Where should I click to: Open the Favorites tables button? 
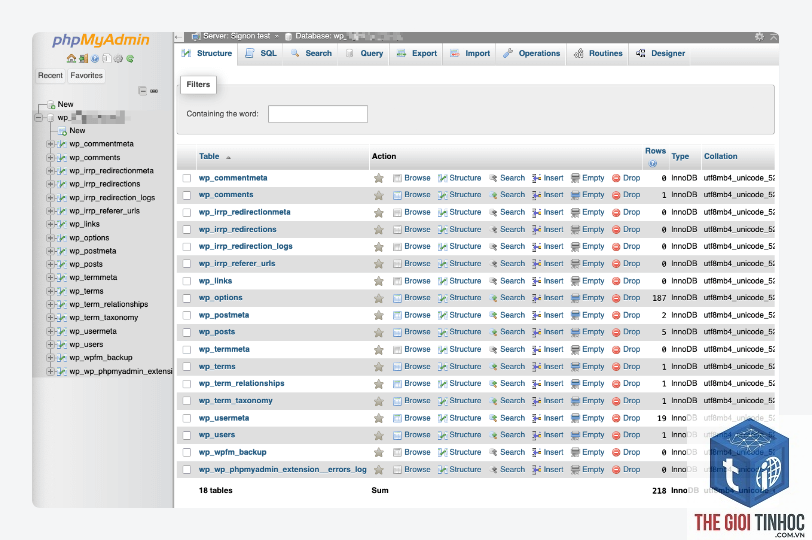86,76
